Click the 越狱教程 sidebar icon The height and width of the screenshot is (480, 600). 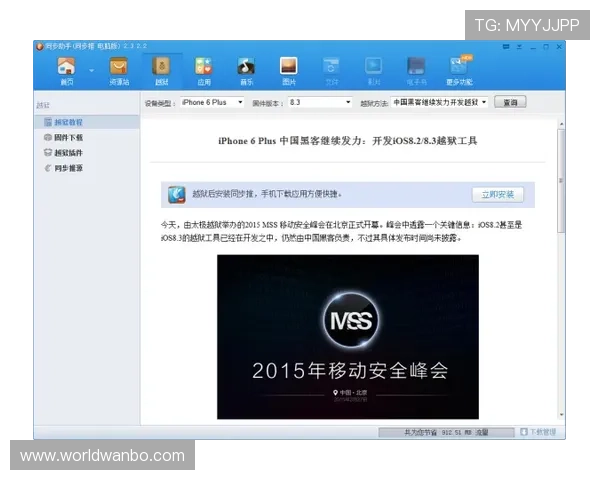coord(48,122)
